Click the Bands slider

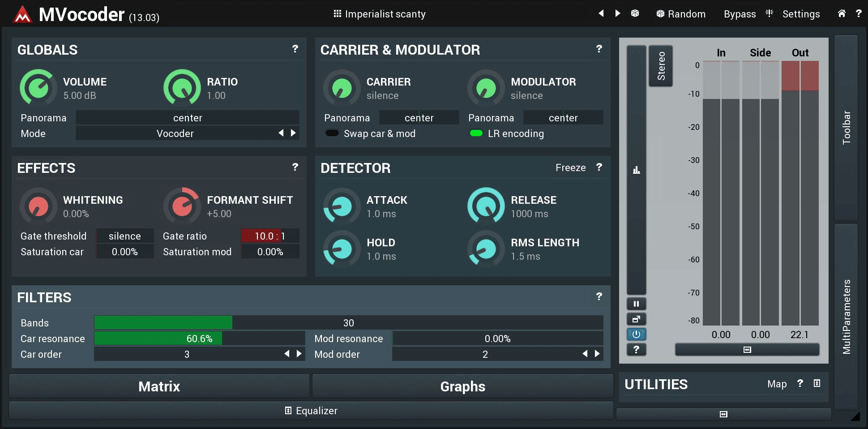point(349,323)
